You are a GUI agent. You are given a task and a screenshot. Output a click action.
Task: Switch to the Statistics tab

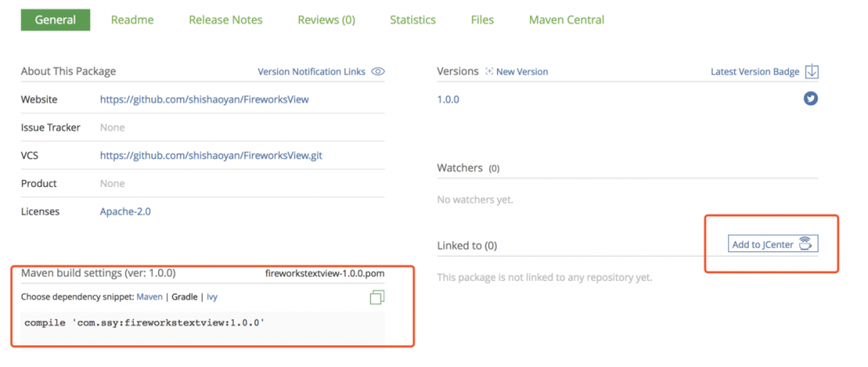(x=413, y=19)
